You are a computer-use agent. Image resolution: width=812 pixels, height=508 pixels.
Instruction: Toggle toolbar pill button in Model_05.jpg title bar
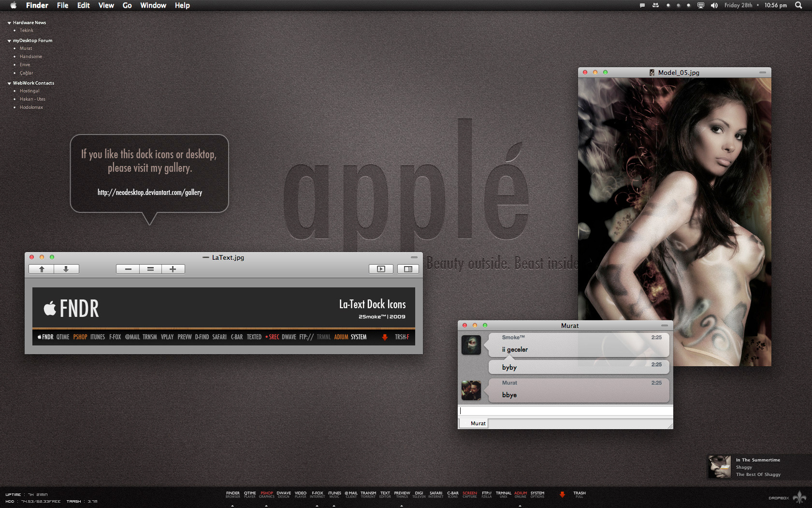click(763, 72)
